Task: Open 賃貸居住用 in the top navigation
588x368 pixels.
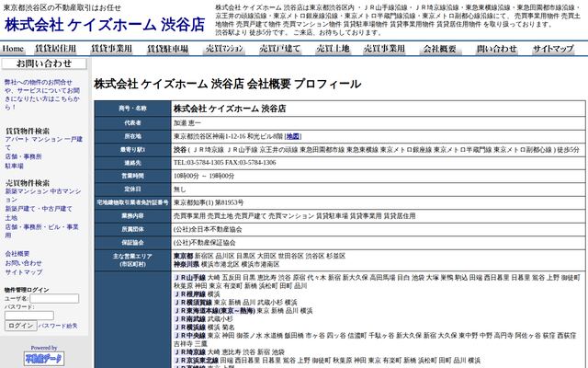Action: point(55,49)
